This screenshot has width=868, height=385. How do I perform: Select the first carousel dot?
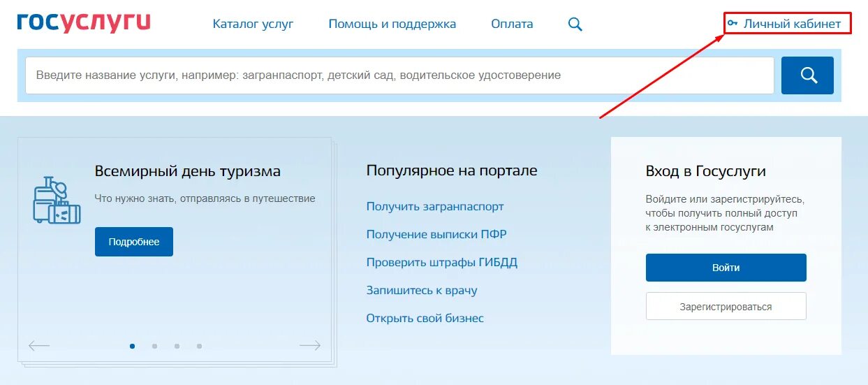tap(133, 346)
